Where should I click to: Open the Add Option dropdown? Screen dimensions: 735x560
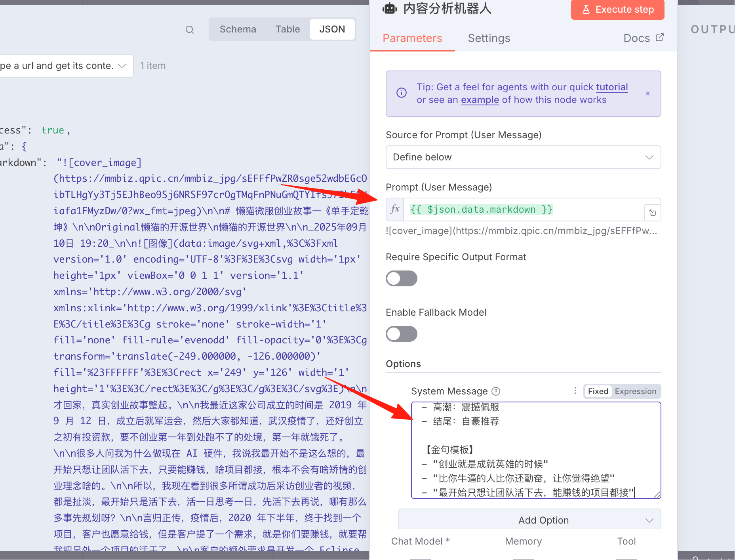[530, 520]
